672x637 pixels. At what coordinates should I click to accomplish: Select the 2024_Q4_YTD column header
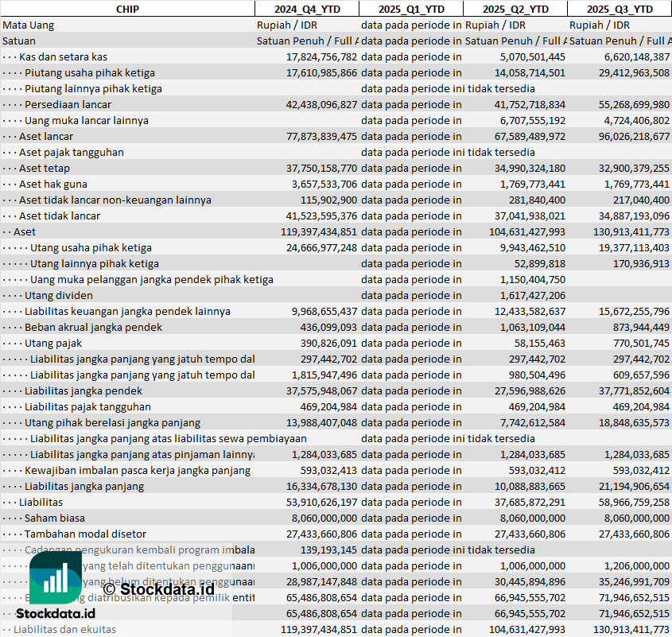click(306, 9)
